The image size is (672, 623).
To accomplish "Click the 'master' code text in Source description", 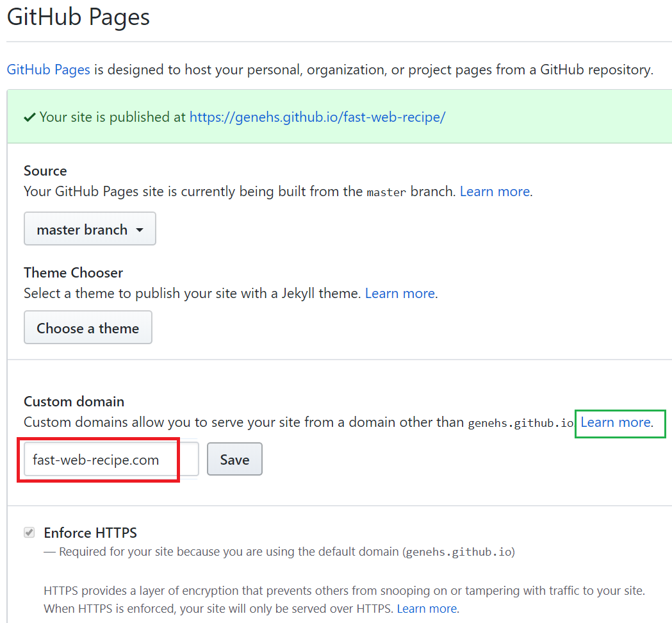I will [x=386, y=192].
